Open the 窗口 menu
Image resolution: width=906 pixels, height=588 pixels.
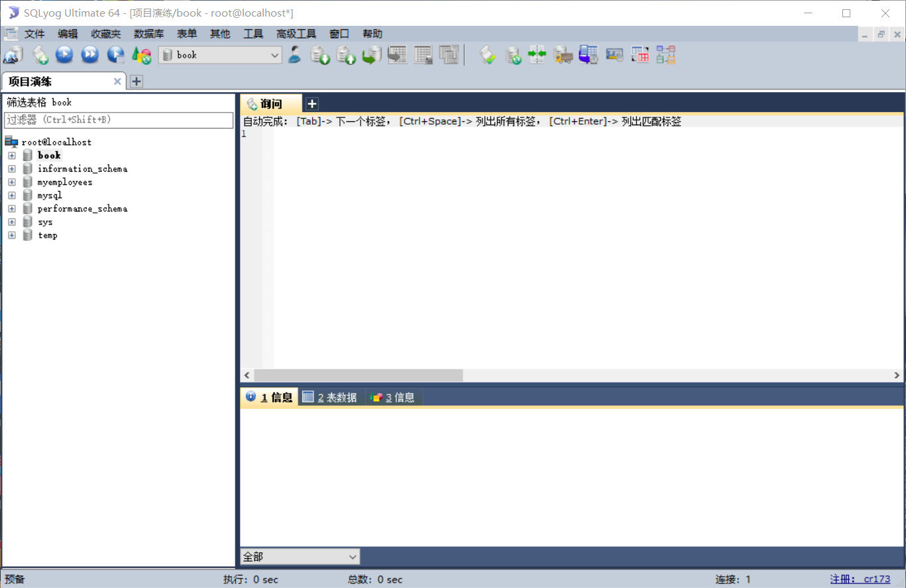(339, 34)
